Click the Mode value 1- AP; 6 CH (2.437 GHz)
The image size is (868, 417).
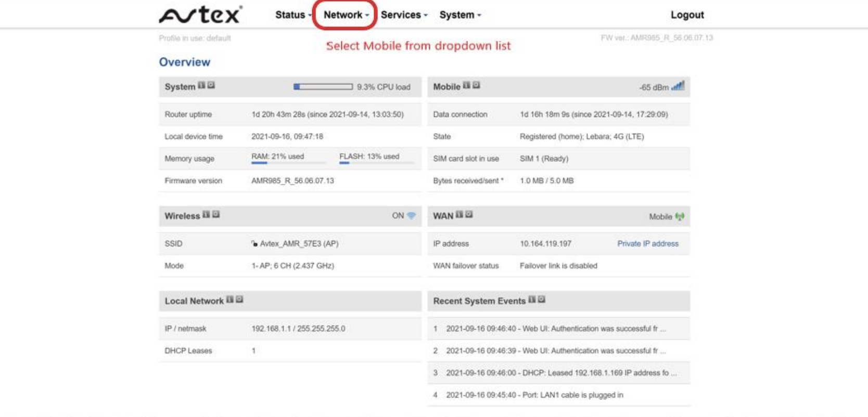pos(292,266)
